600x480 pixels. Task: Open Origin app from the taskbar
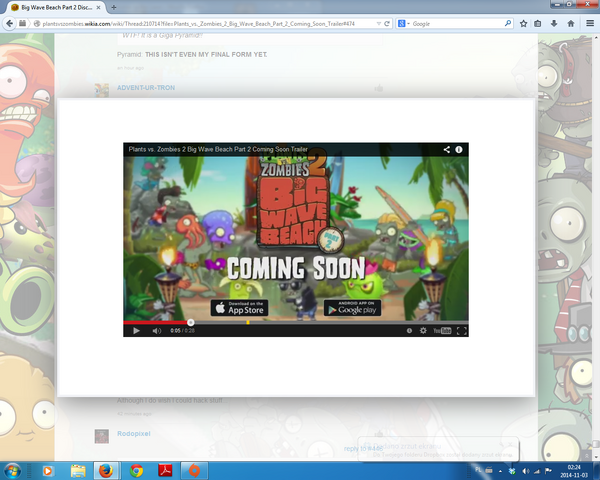194,471
